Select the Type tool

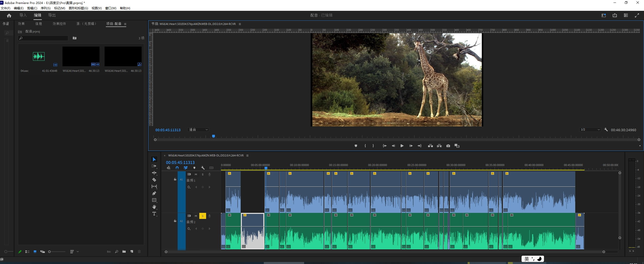pyautogui.click(x=154, y=214)
